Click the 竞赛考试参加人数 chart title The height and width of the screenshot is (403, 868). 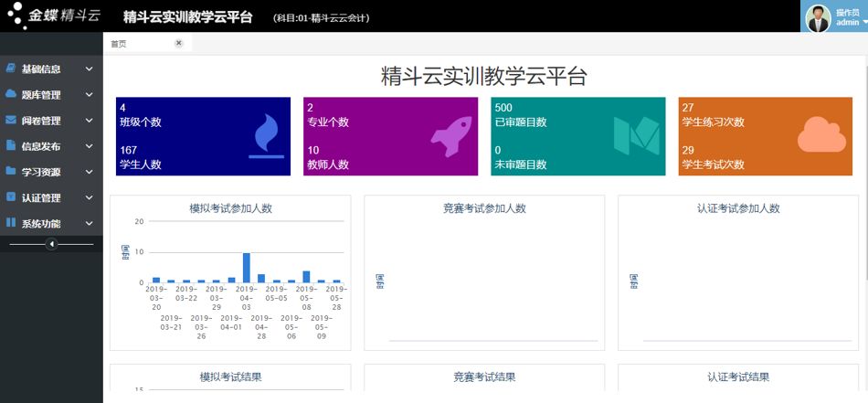484,208
